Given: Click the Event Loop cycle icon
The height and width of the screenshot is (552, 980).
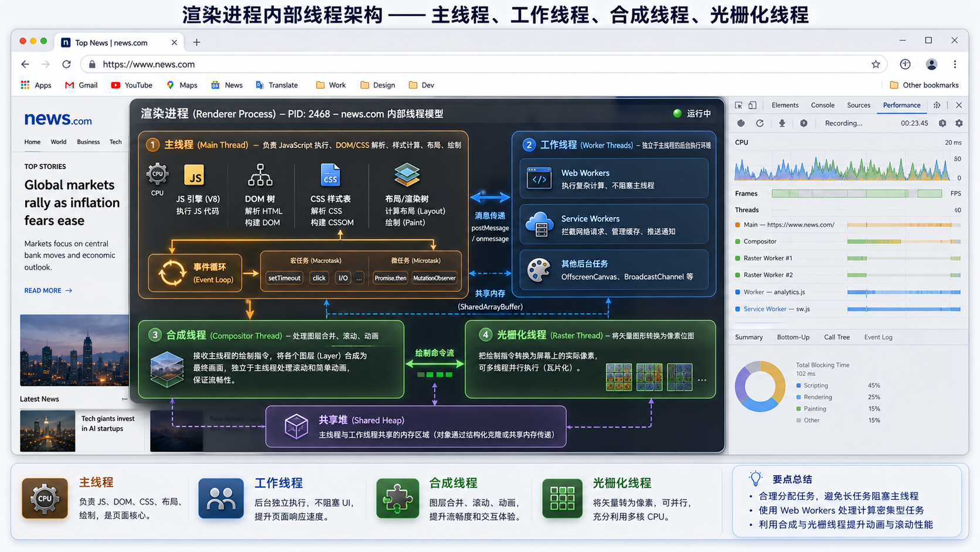Looking at the screenshot, I should (x=172, y=273).
